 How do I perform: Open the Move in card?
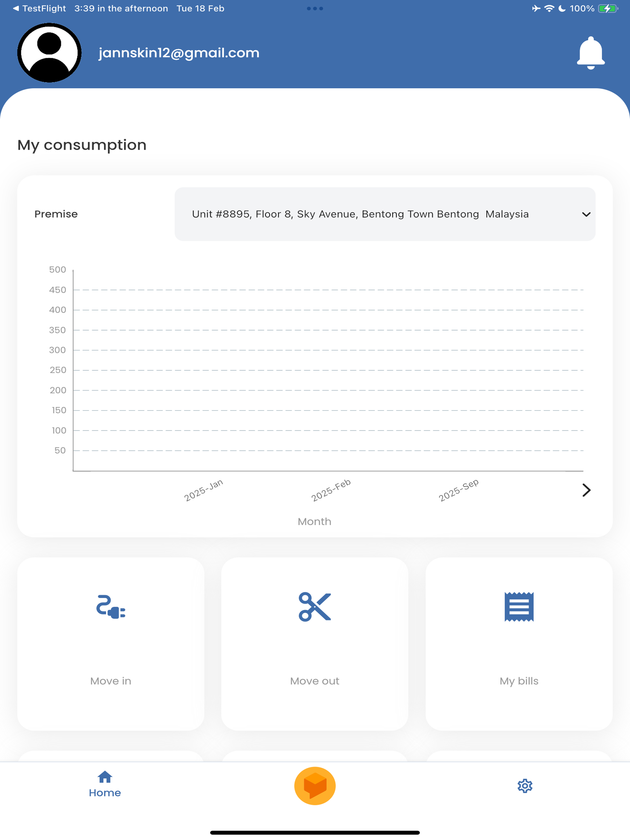click(x=110, y=644)
